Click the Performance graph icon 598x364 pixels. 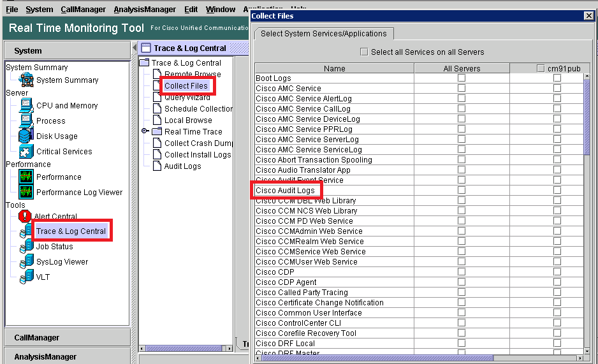pos(26,177)
